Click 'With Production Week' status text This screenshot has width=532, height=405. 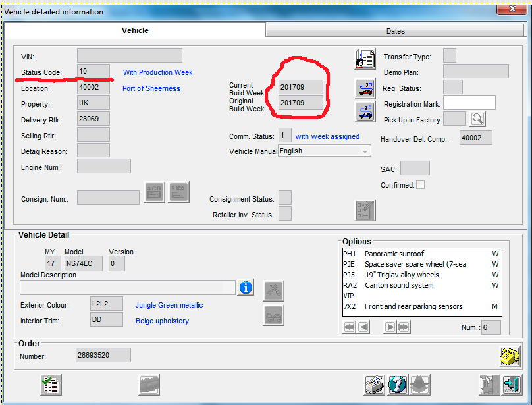point(157,72)
